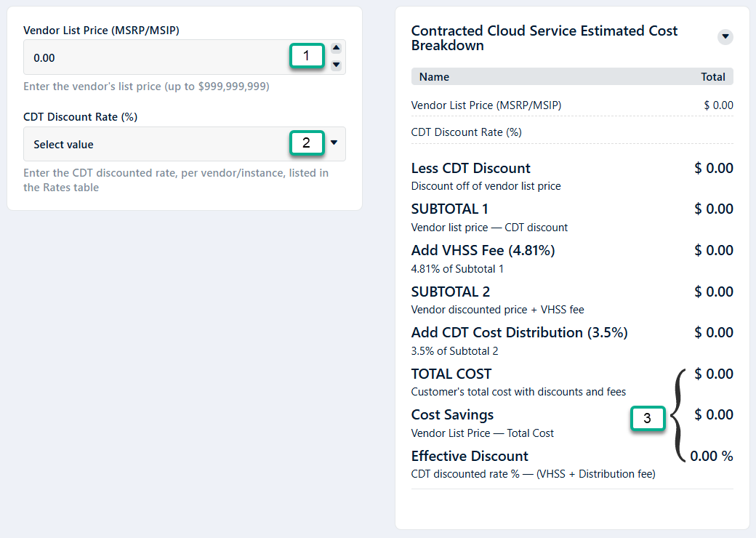Decrease the vendor list price with down arrow
Image resolution: width=756 pixels, height=538 pixels.
[x=337, y=65]
